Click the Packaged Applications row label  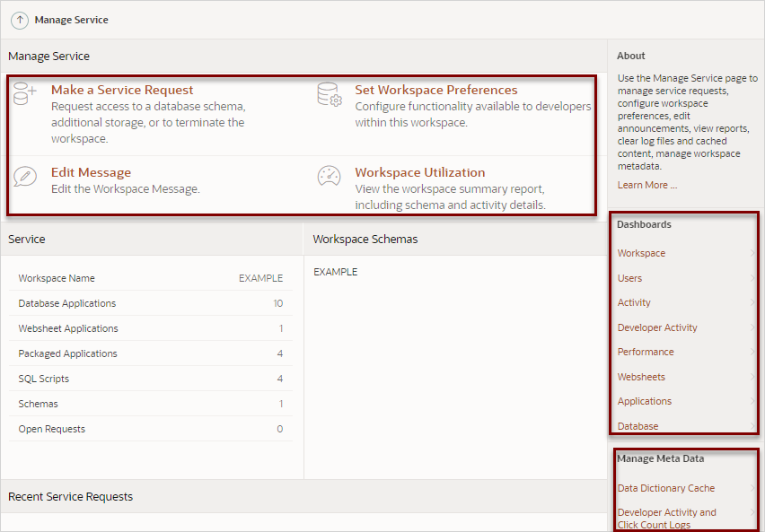pyautogui.click(x=67, y=353)
